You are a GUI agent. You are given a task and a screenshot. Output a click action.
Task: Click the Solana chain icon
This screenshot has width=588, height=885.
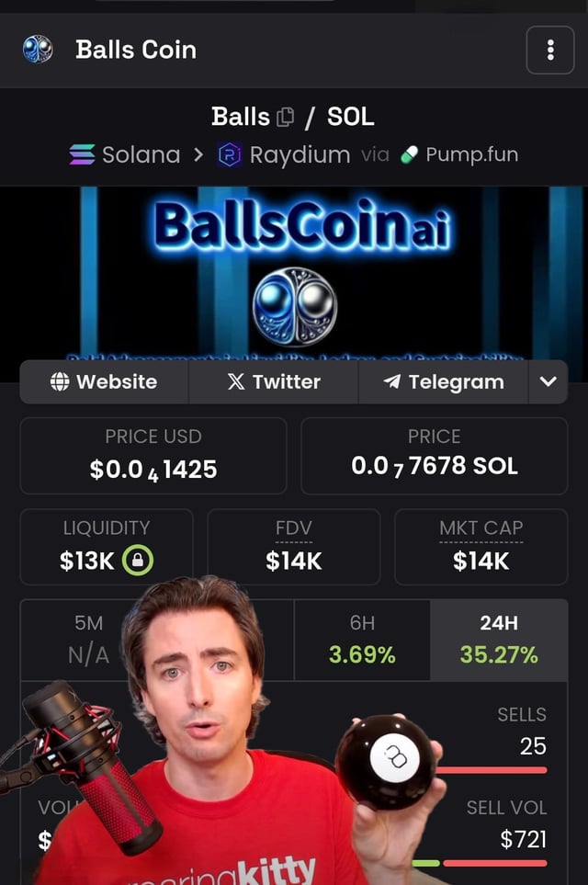click(x=83, y=154)
